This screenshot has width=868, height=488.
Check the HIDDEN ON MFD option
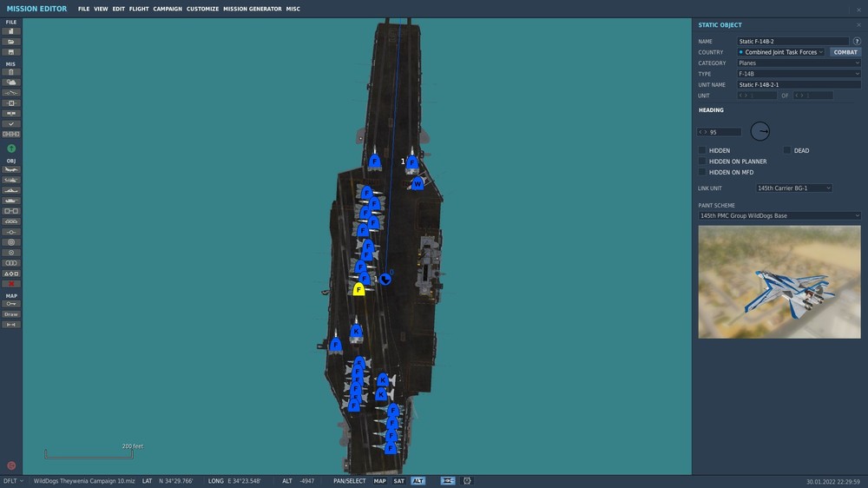click(702, 172)
